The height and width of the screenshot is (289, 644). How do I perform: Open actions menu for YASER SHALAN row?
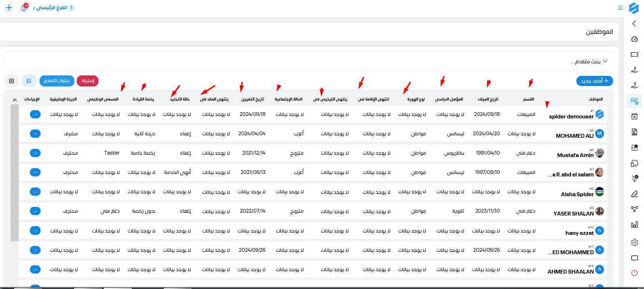pyautogui.click(x=35, y=211)
